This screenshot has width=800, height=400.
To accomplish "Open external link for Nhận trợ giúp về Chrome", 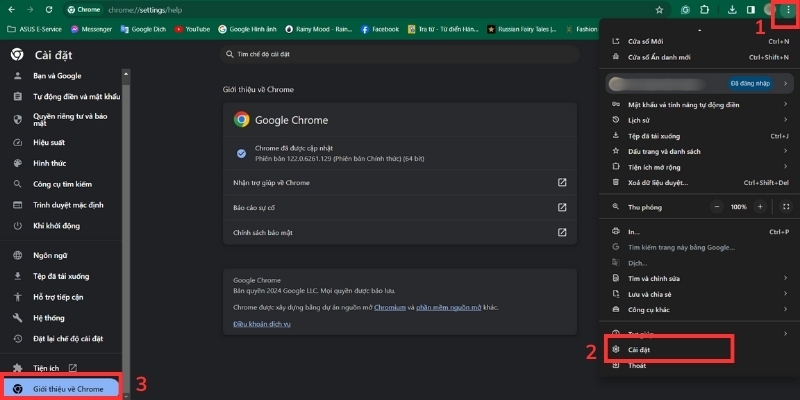I will pyautogui.click(x=562, y=182).
